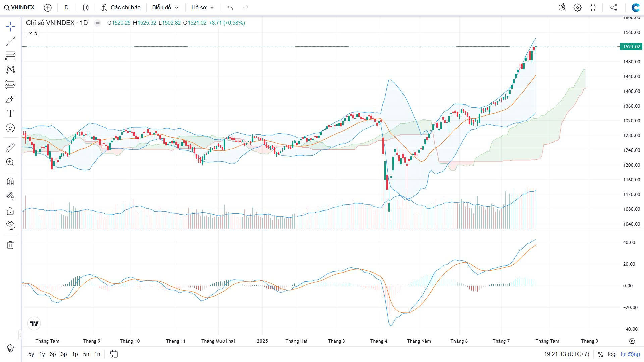644x362 pixels.
Task: Click the trash remove drawings icon
Action: tap(10, 245)
